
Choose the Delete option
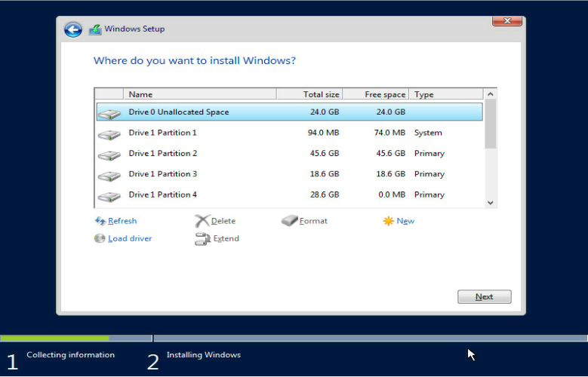[223, 221]
